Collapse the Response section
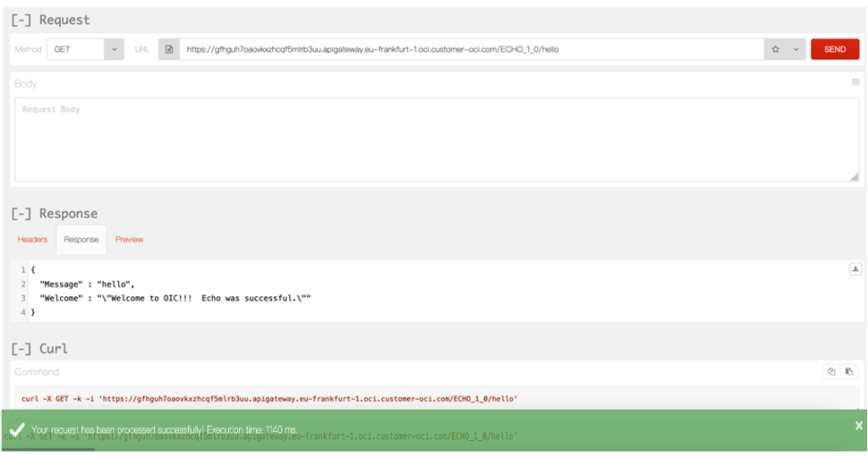This screenshot has height=458, width=868. click(x=22, y=214)
